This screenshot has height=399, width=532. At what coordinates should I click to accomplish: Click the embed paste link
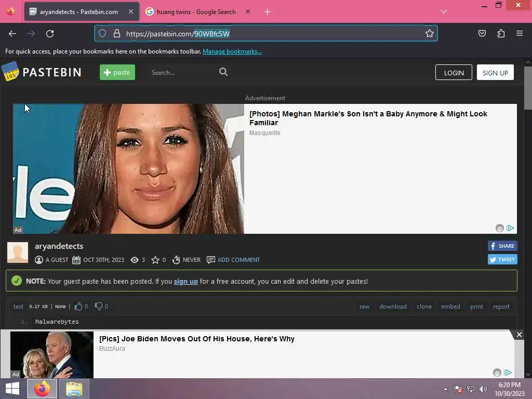point(450,307)
